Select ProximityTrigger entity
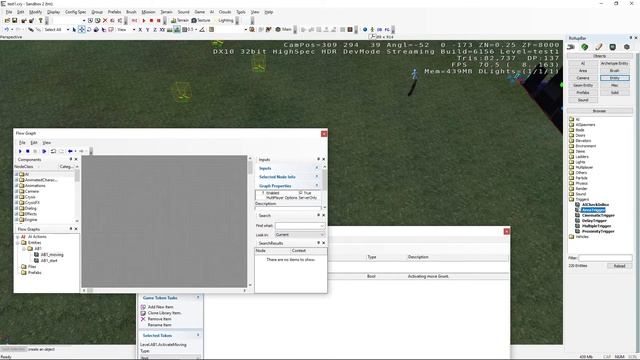Viewport: 640px width, 360px height. pyautogui.click(x=598, y=231)
